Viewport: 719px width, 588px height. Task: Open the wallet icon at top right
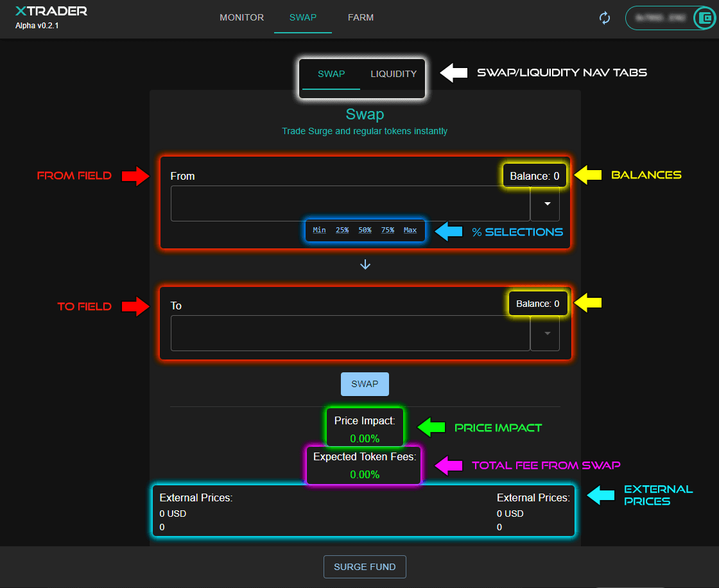(705, 19)
